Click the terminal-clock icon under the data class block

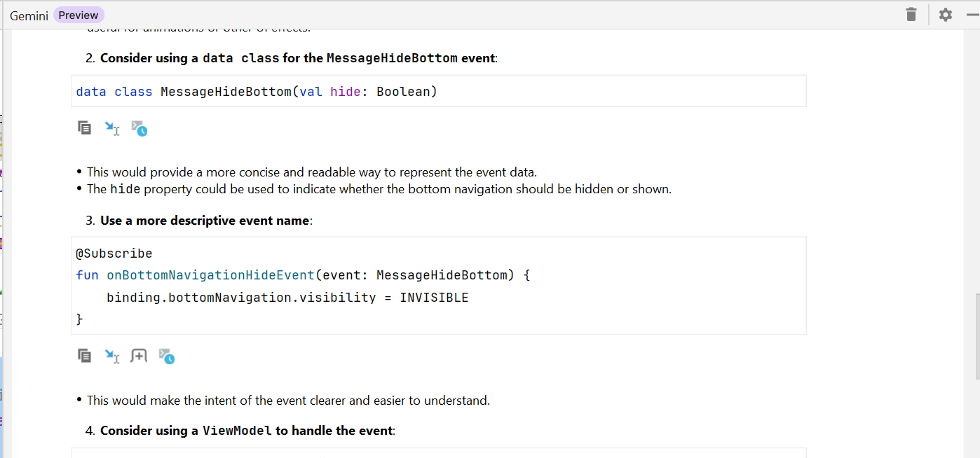coord(139,129)
